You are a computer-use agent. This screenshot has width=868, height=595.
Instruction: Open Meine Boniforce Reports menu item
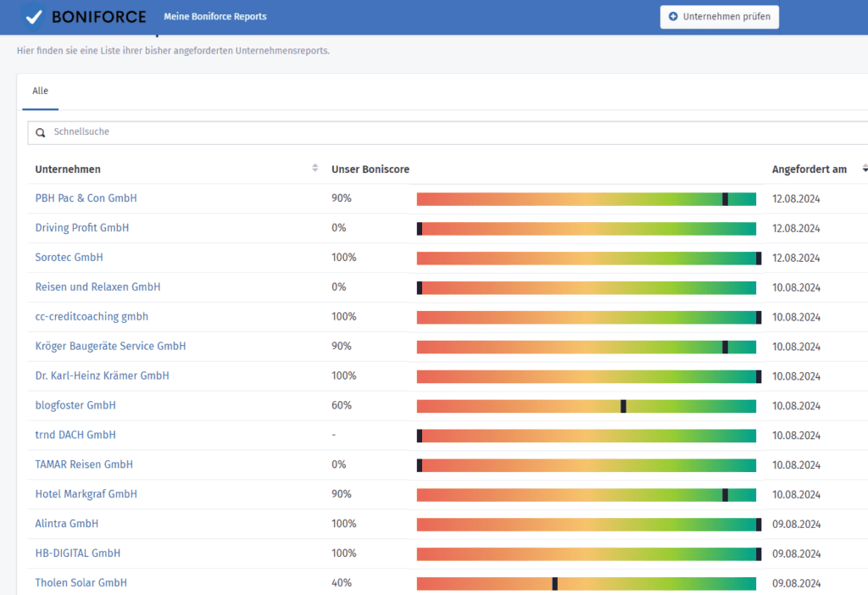(214, 17)
